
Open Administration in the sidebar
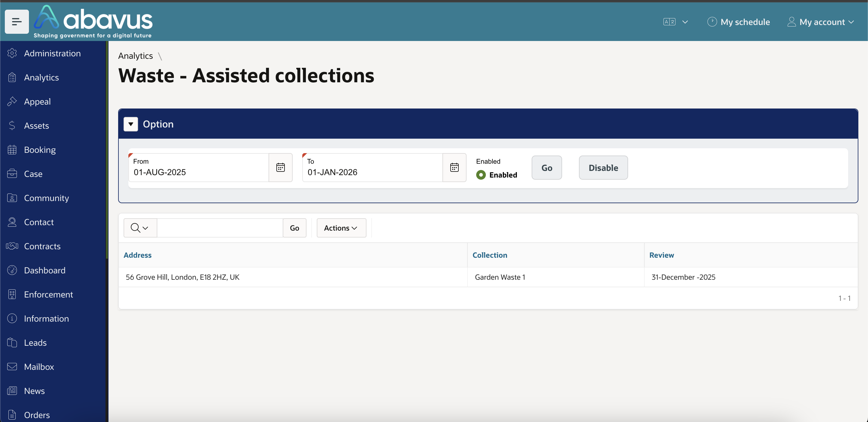[52, 53]
